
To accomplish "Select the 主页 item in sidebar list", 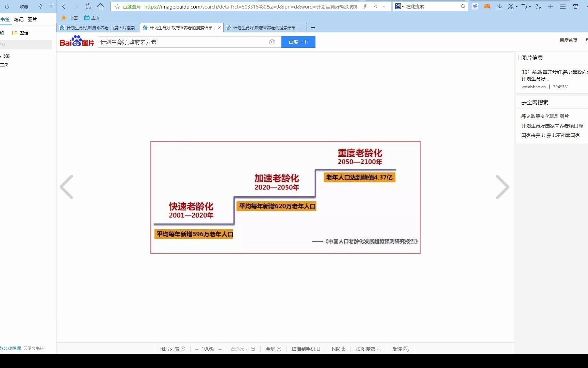I will [4, 64].
